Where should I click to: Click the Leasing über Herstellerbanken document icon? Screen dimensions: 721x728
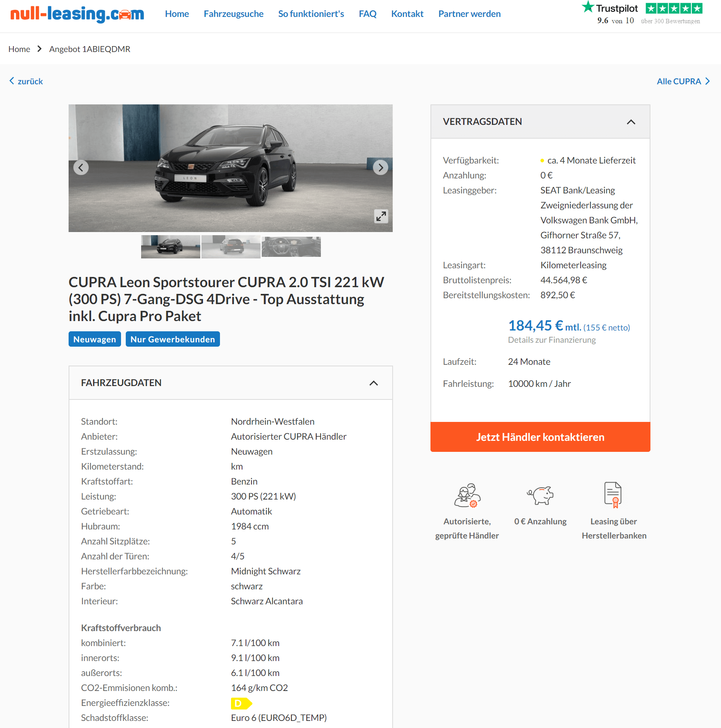pyautogui.click(x=613, y=495)
